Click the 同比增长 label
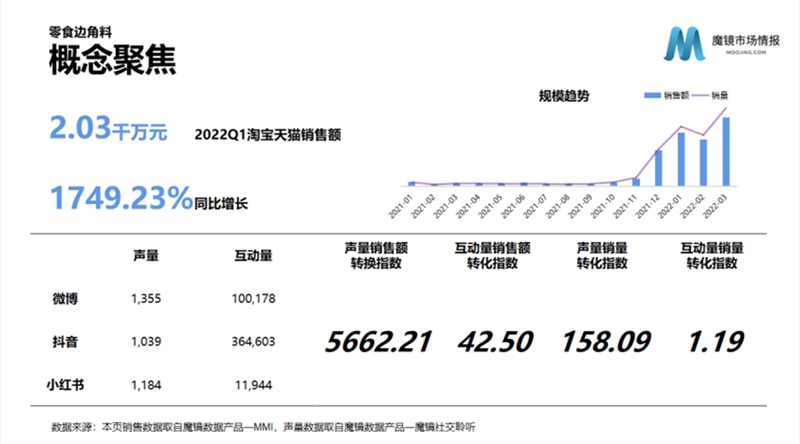This screenshot has height=444, width=800. (x=221, y=204)
